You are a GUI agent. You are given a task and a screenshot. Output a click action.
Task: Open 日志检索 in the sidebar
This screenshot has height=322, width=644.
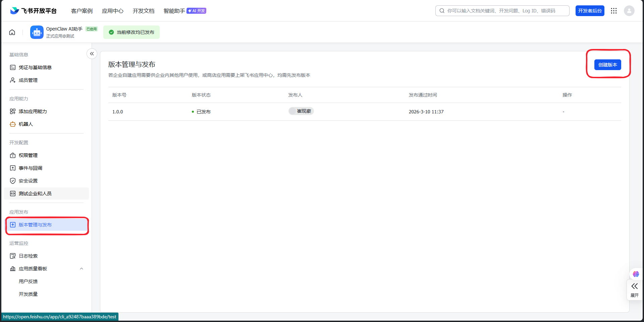pyautogui.click(x=28, y=256)
